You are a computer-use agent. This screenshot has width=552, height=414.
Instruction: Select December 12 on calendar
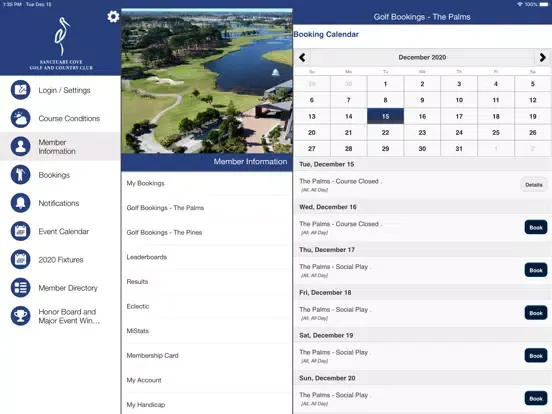(533, 100)
